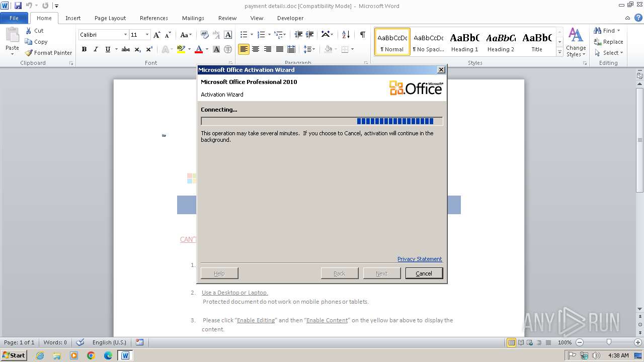644x362 pixels.
Task: Click the zoom slider handle
Action: [x=609, y=342]
